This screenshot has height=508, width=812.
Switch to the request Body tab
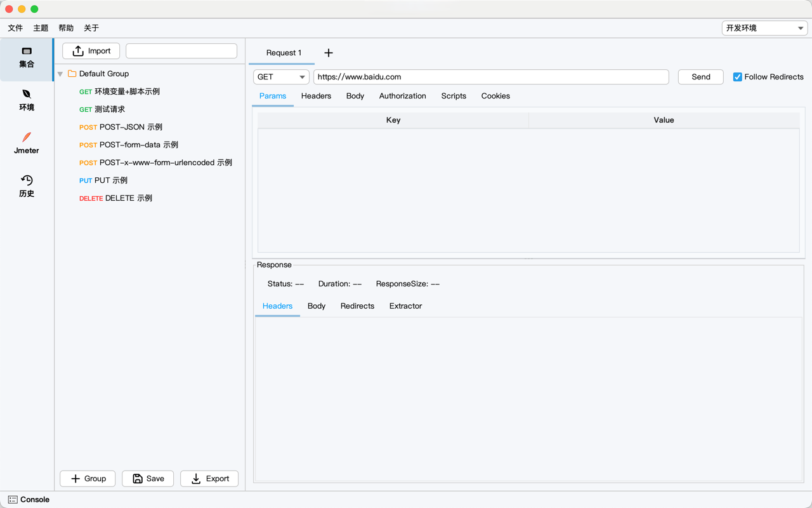pyautogui.click(x=355, y=96)
